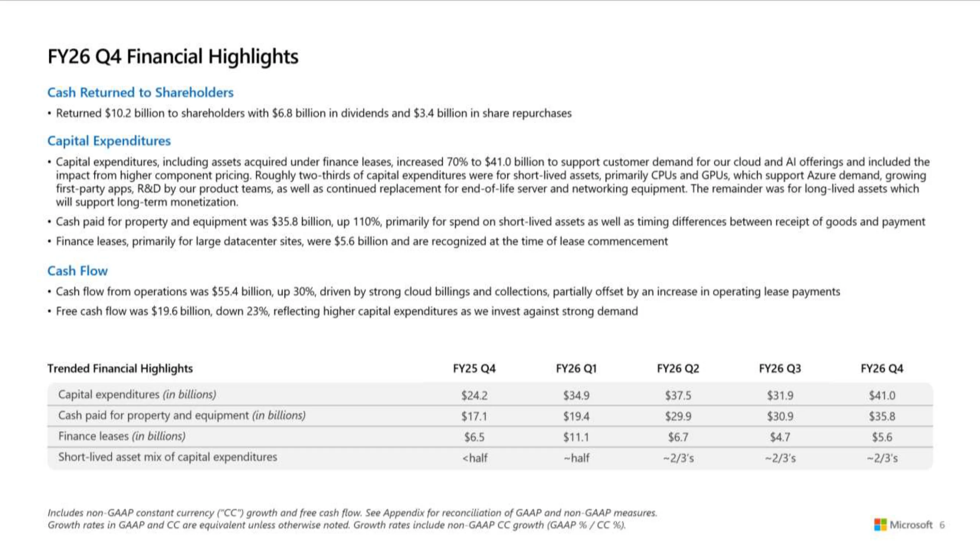The height and width of the screenshot is (551, 980).
Task: Select the <half value under FY25 Q4
Action: [474, 458]
